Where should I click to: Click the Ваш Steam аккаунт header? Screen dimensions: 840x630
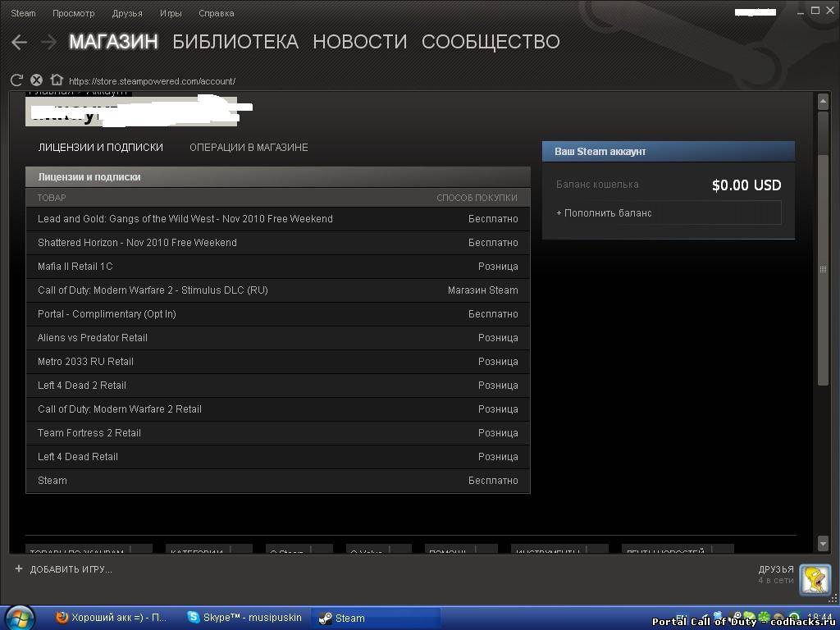[668, 152]
